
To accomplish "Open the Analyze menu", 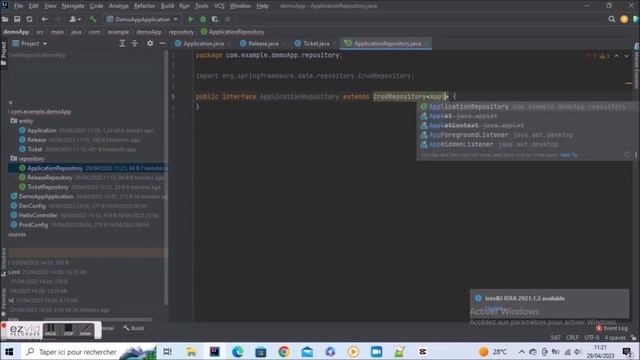I will pos(118,6).
